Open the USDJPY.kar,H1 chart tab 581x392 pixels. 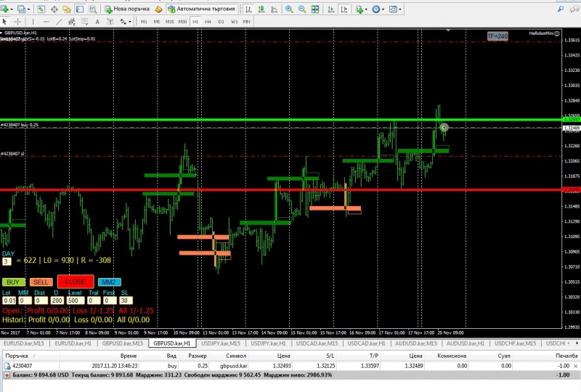268,343
